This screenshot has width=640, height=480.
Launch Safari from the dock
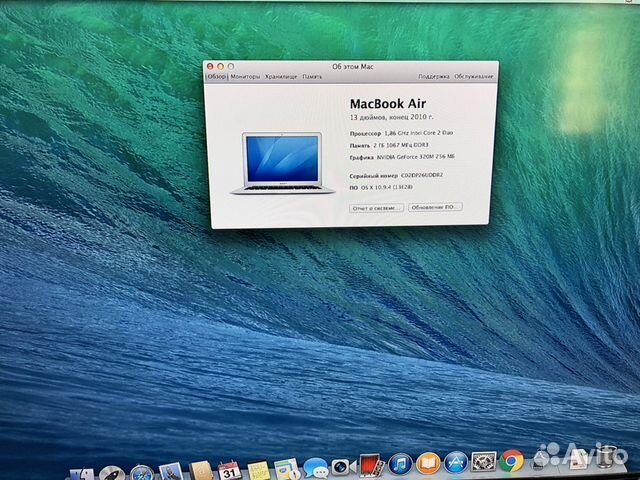(x=140, y=468)
